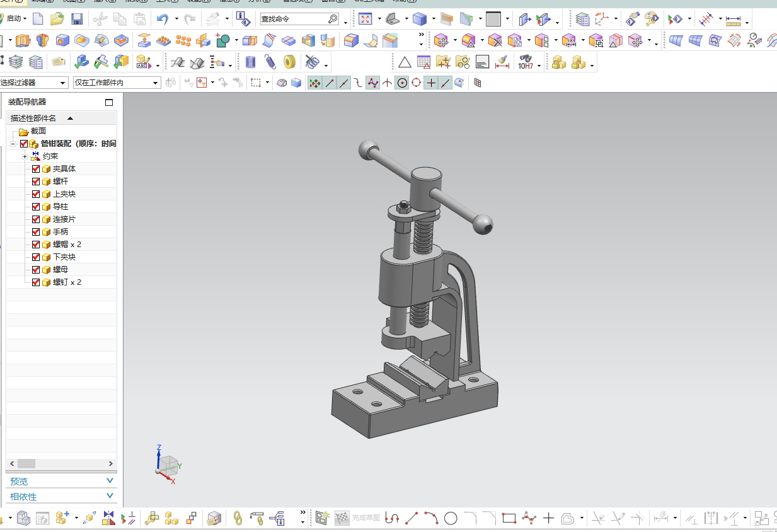Toggle the quadrant point snap button

pyautogui.click(x=416, y=83)
